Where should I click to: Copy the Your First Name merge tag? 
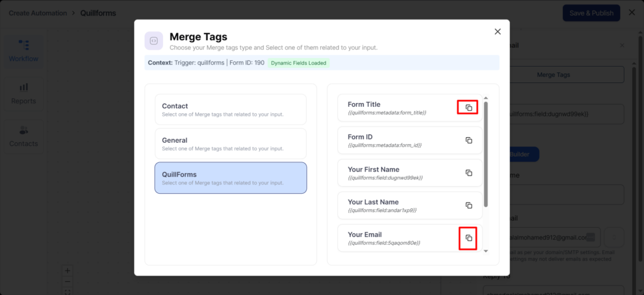(x=469, y=173)
